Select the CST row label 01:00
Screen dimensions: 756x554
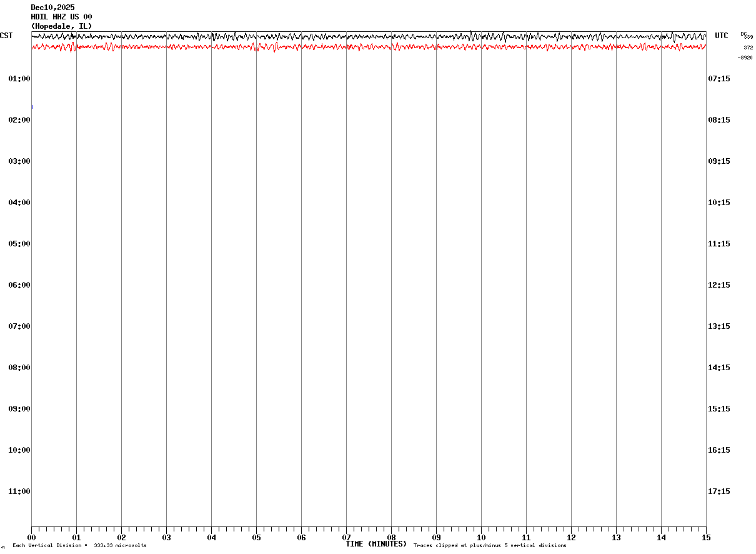[19, 79]
